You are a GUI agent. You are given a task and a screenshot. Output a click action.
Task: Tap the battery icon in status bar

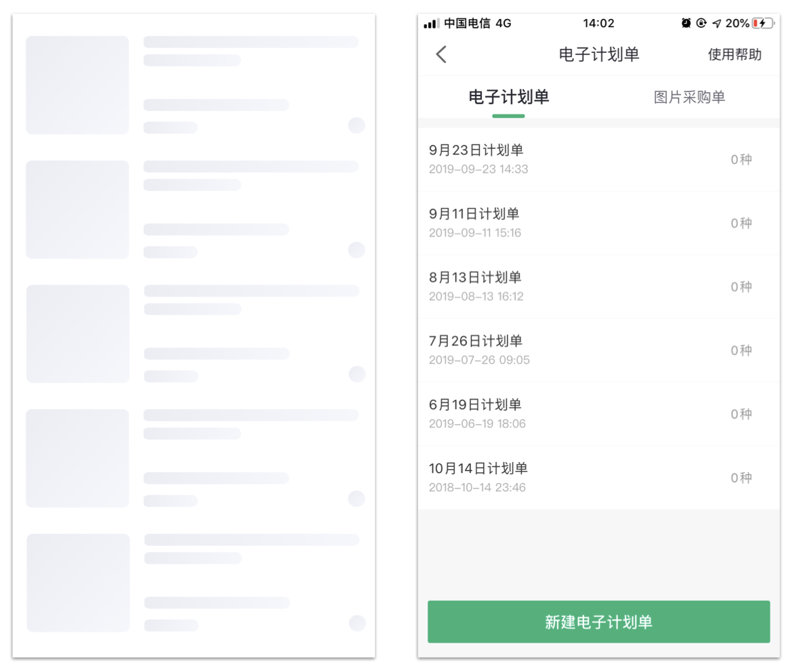pos(763,23)
